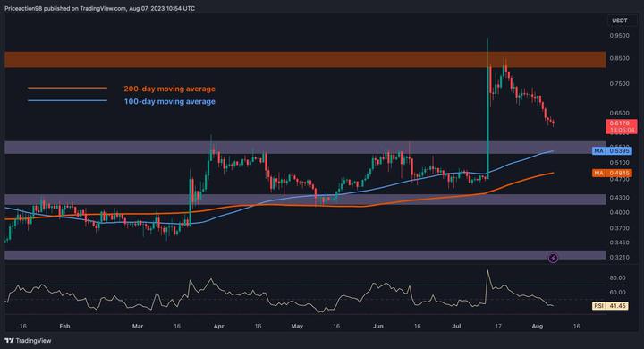Click the Jun label on time axis
The width and height of the screenshot is (644, 349).
tap(377, 326)
